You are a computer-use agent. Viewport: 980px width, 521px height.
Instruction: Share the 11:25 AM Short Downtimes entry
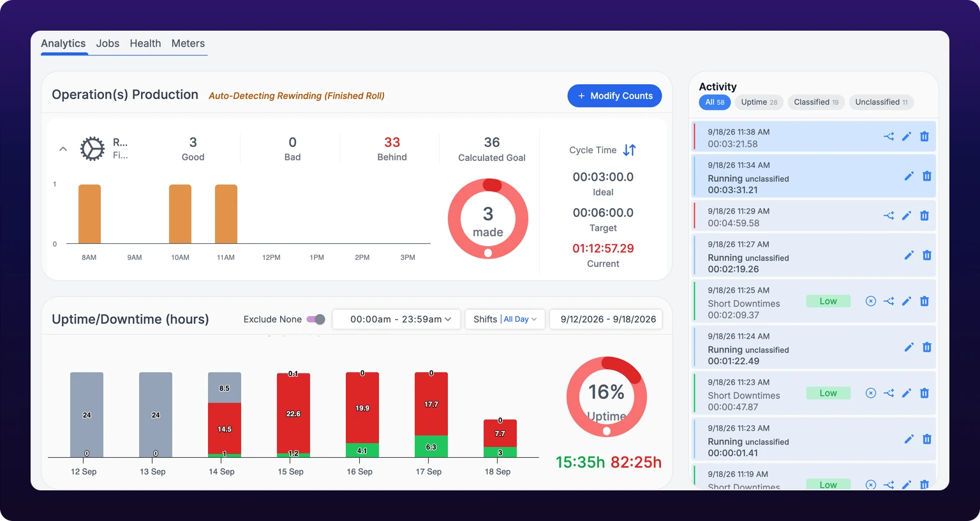tap(888, 301)
